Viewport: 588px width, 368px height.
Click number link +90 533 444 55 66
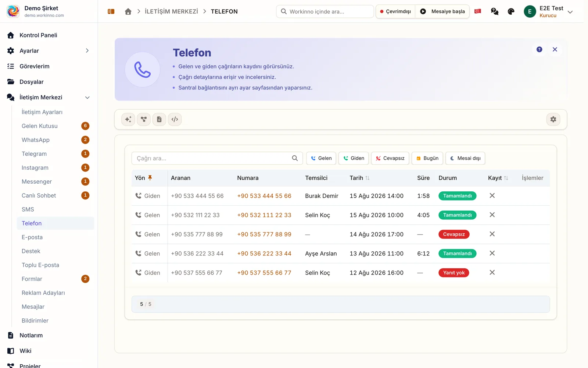click(264, 196)
